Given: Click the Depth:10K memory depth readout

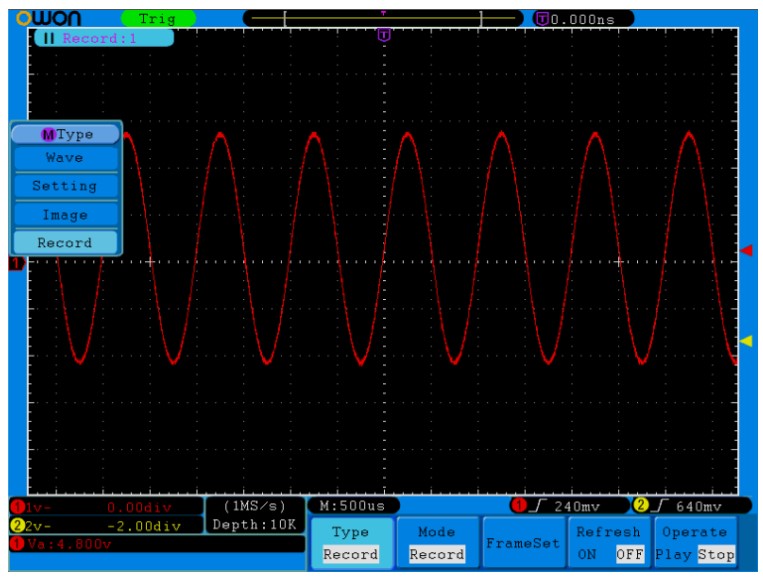Looking at the screenshot, I should (254, 525).
